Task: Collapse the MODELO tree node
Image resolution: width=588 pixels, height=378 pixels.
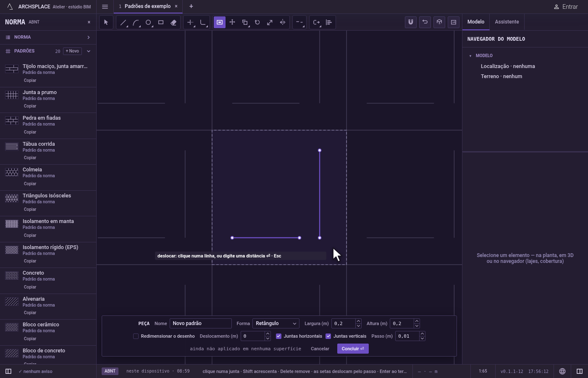Action: [x=470, y=56]
